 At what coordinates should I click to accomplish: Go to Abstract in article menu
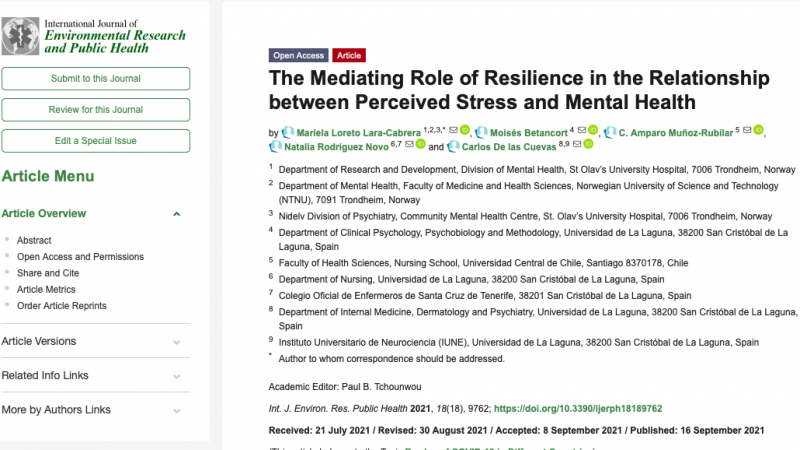coord(34,241)
